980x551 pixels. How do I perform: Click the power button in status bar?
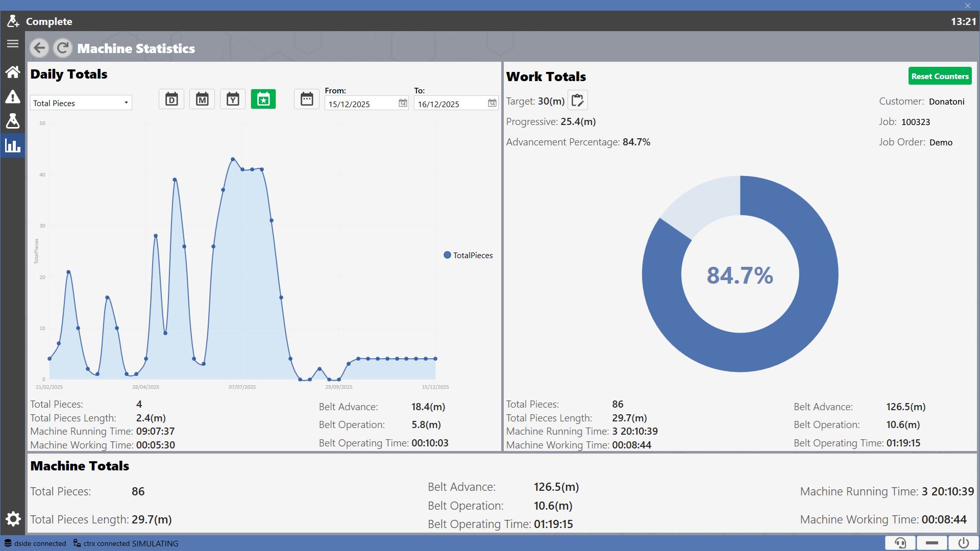964,543
